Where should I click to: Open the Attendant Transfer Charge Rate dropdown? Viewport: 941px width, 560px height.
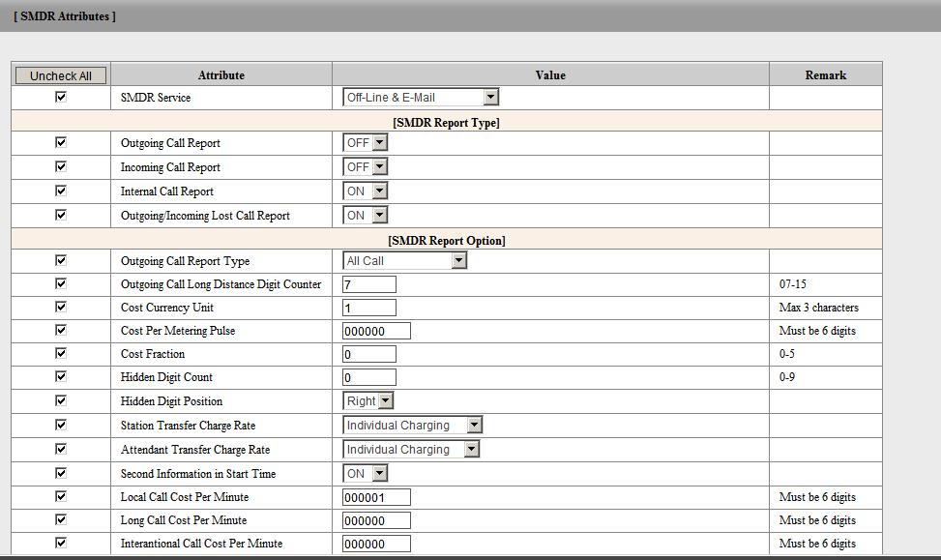pos(412,449)
